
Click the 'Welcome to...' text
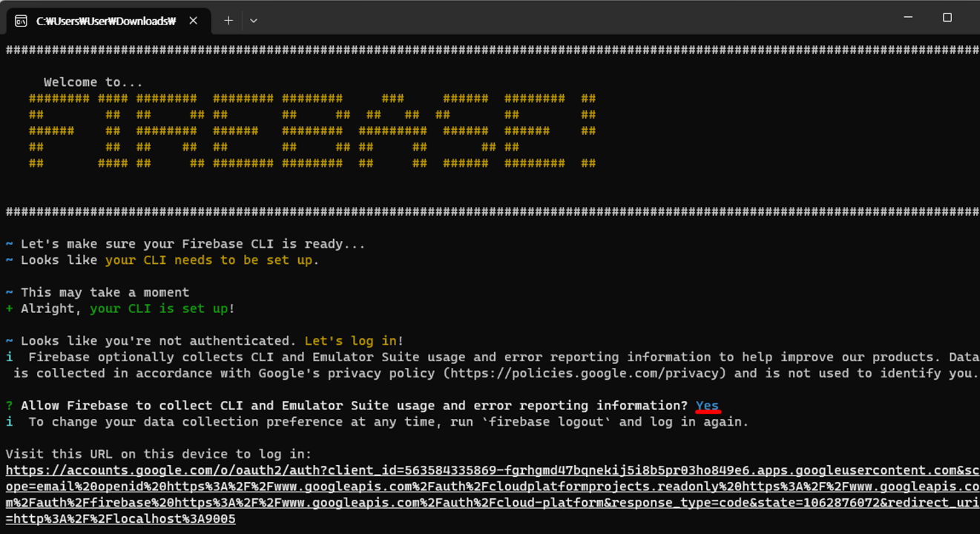pos(93,82)
